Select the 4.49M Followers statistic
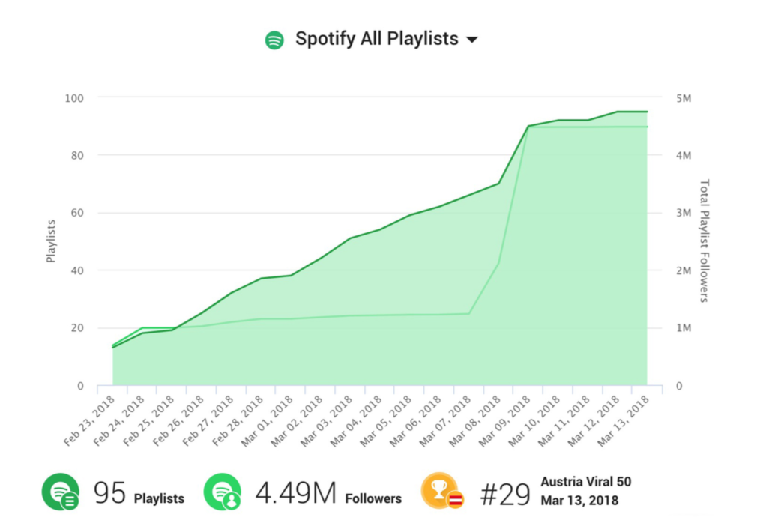 click(328, 495)
